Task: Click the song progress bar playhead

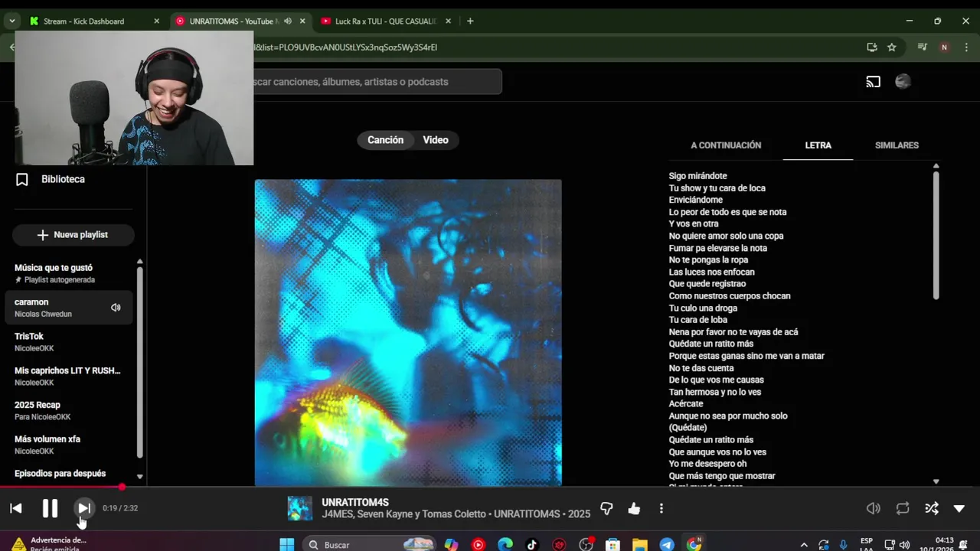Action: click(x=122, y=487)
